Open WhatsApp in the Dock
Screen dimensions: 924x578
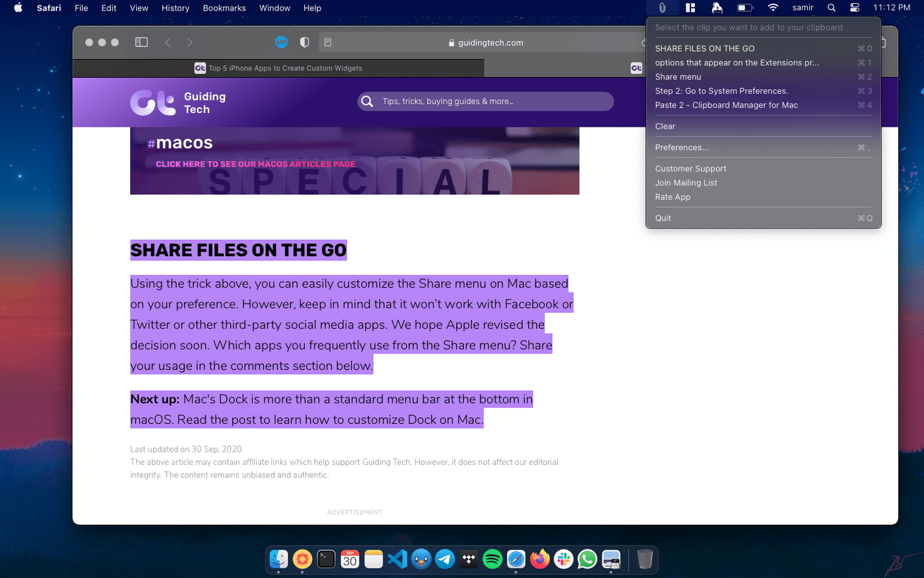(587, 559)
